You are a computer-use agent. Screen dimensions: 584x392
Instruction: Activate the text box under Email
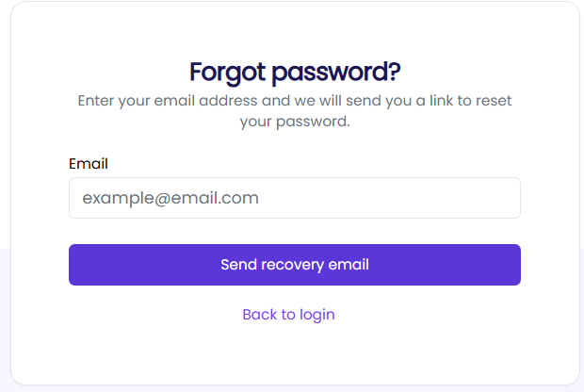click(294, 198)
